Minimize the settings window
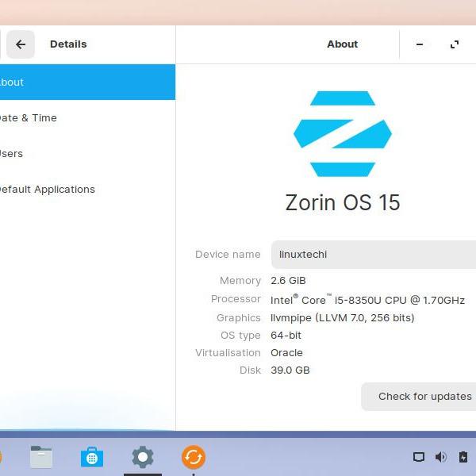 pos(420,44)
